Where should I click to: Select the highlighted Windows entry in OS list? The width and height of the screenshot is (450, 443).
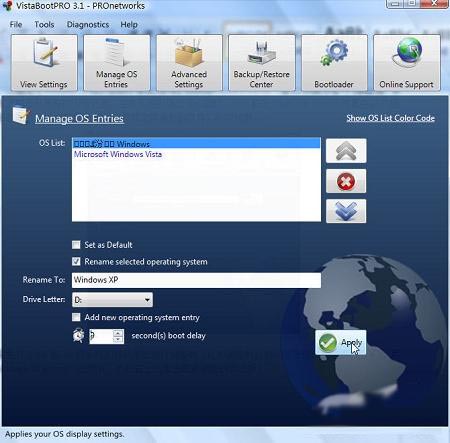(x=196, y=144)
